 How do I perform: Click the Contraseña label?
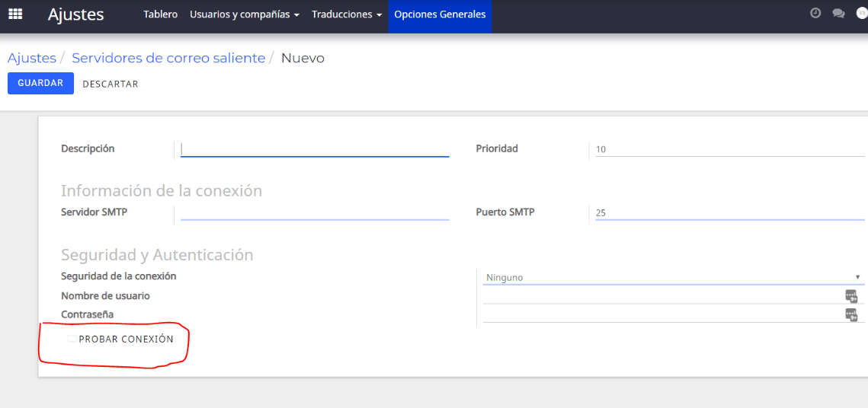coord(88,314)
